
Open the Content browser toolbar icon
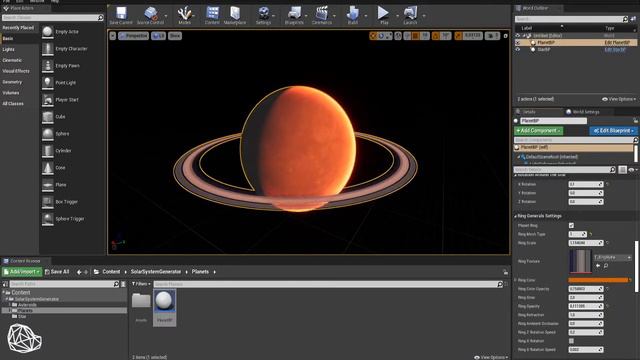(212, 13)
